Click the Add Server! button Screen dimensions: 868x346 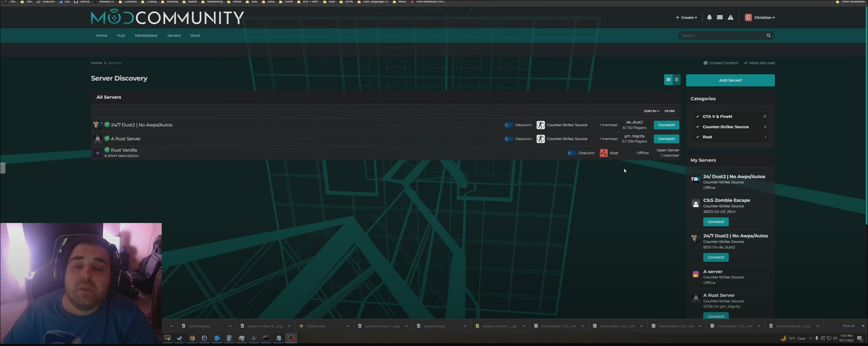pyautogui.click(x=730, y=80)
